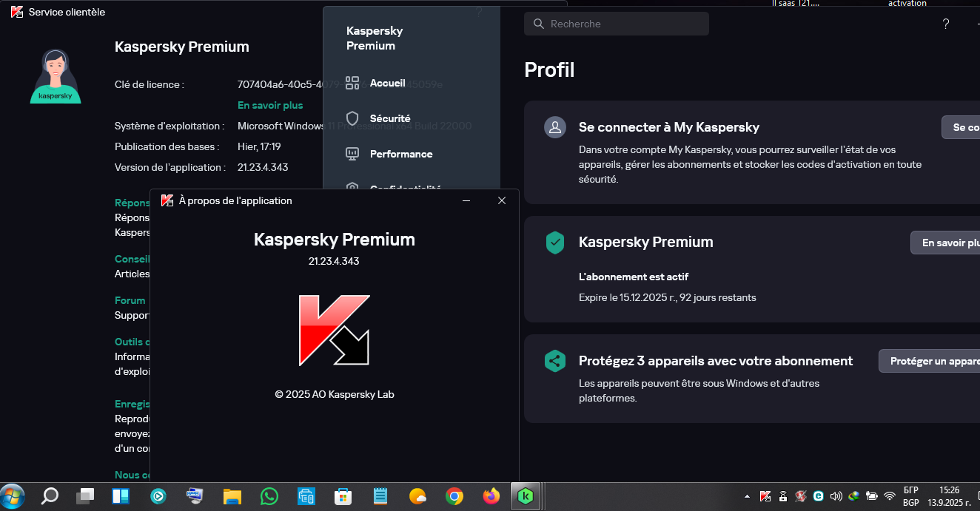Click the Profil page heading
The width and height of the screenshot is (980, 511).
tap(549, 70)
